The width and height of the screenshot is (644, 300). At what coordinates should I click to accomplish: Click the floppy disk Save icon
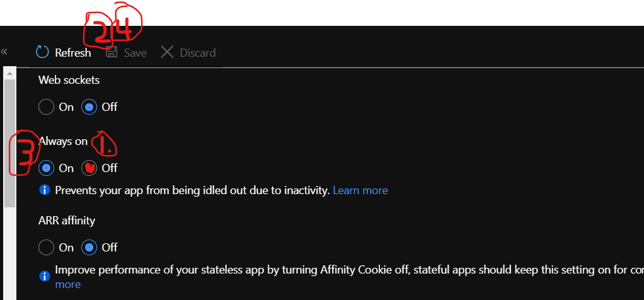[112, 52]
